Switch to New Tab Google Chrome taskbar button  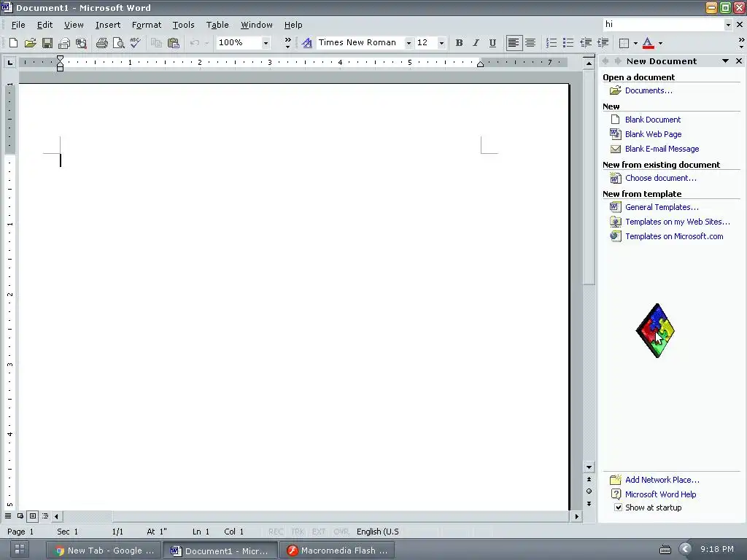click(104, 551)
